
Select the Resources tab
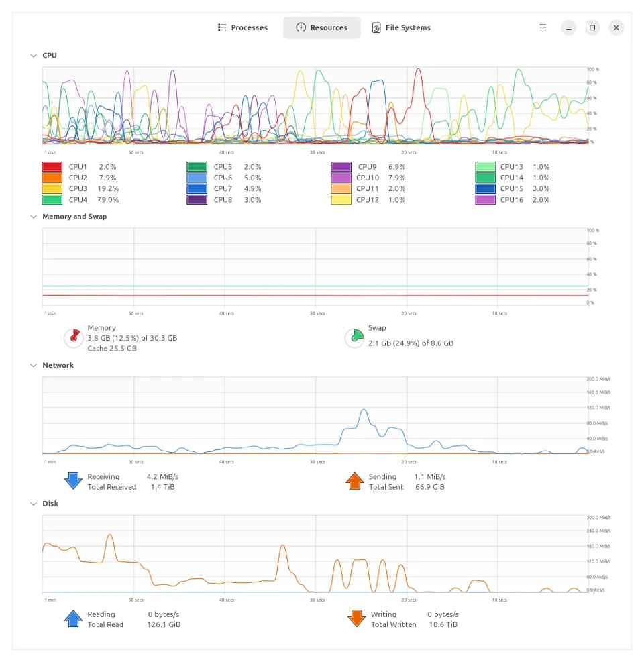[x=322, y=27]
